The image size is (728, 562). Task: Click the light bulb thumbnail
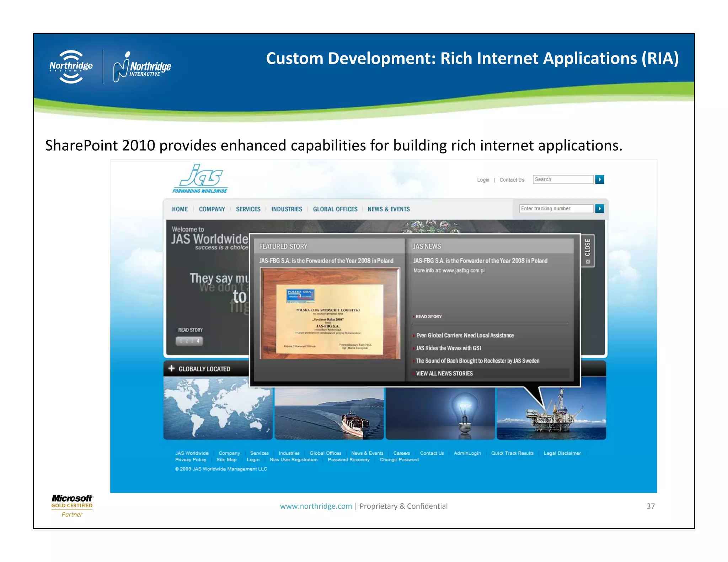[440, 414]
